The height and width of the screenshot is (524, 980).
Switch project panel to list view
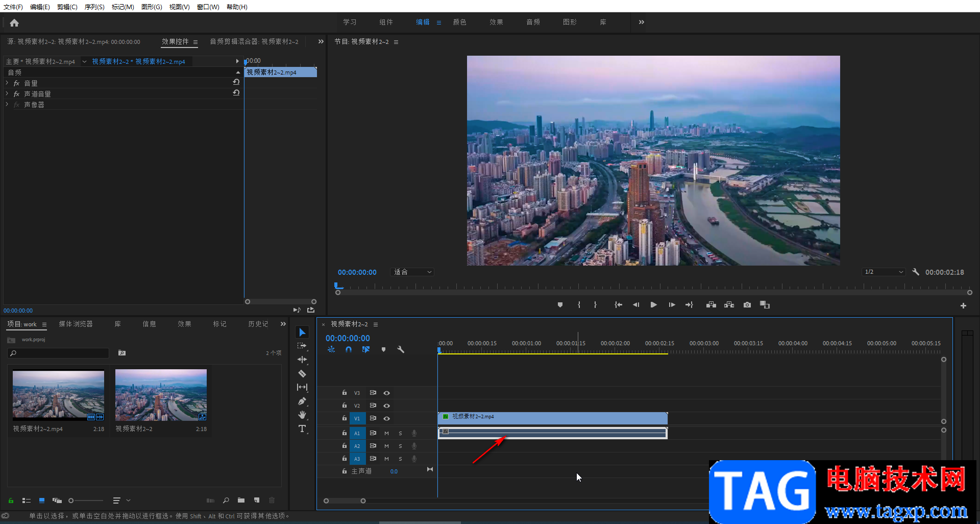pyautogui.click(x=27, y=501)
